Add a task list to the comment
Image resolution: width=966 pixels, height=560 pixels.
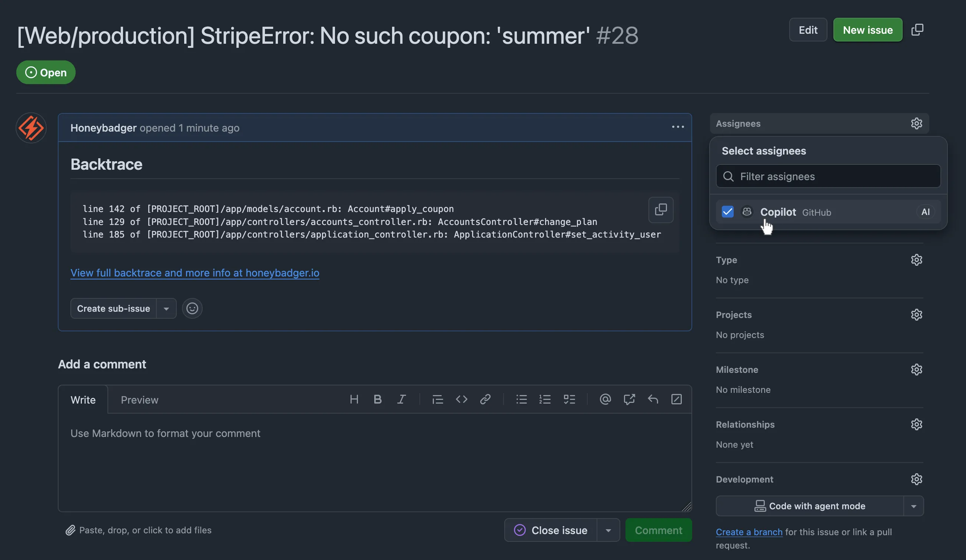click(x=570, y=399)
